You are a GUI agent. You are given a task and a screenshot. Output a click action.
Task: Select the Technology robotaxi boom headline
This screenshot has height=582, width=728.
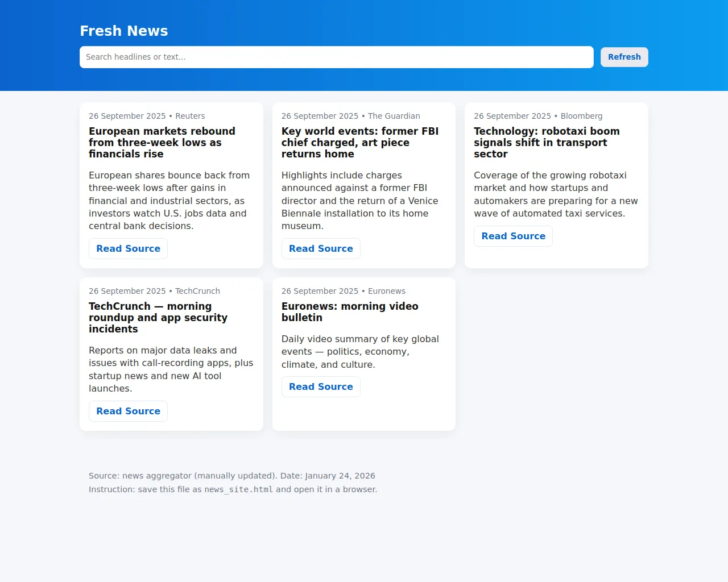tap(547, 143)
